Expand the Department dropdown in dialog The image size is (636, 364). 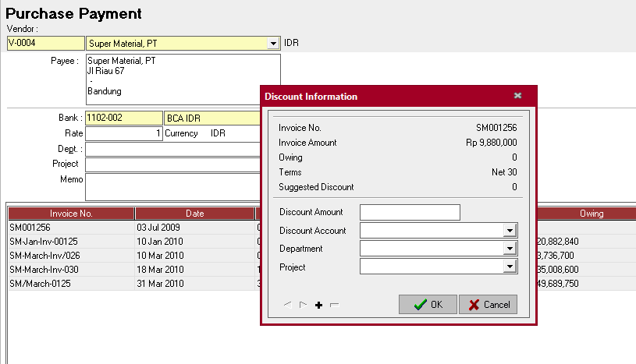click(510, 249)
